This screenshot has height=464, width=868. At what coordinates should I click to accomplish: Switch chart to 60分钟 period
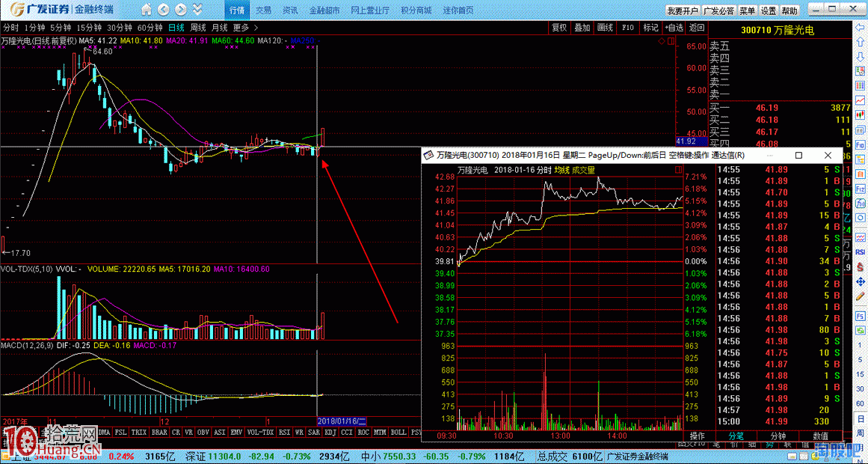pos(150,28)
